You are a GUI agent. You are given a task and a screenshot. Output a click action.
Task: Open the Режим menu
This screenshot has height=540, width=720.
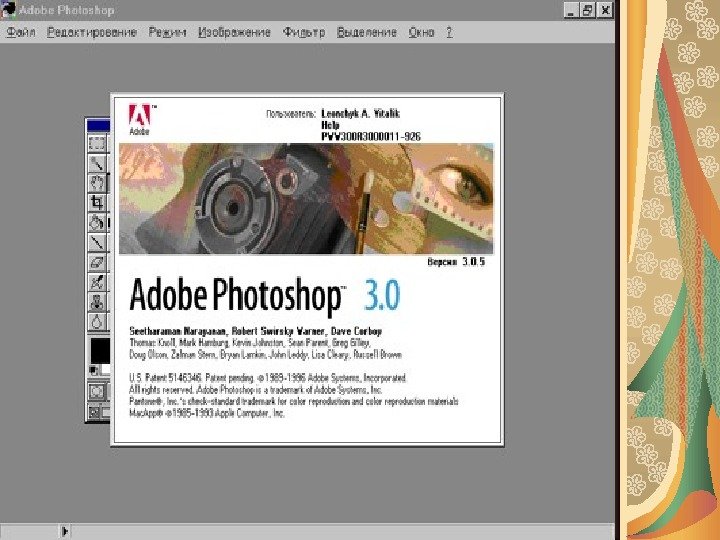coord(167,32)
